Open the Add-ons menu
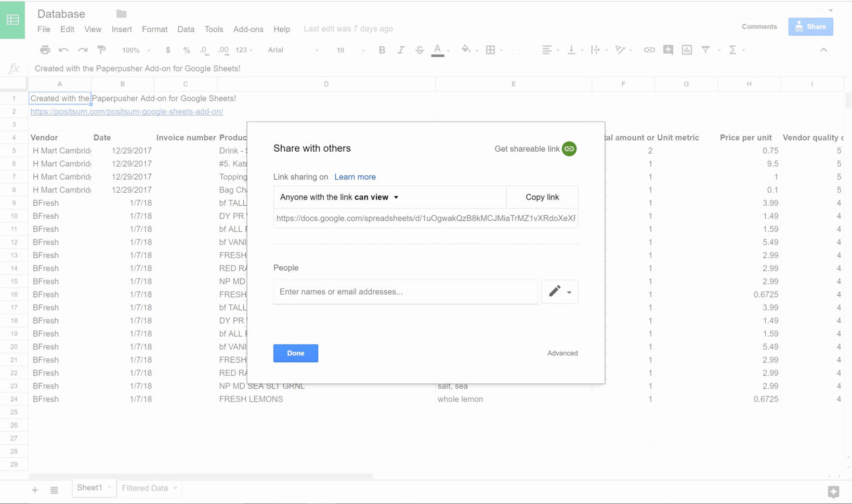Screen dimensions: 852x504 pyautogui.click(x=248, y=29)
